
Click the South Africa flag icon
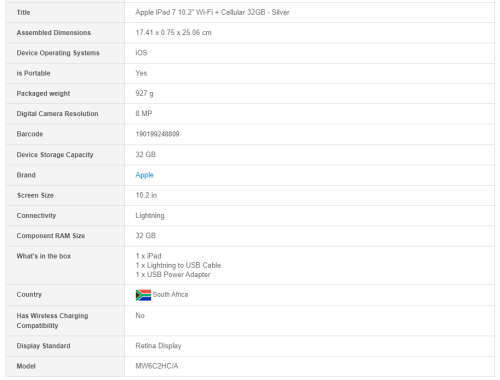tap(143, 295)
